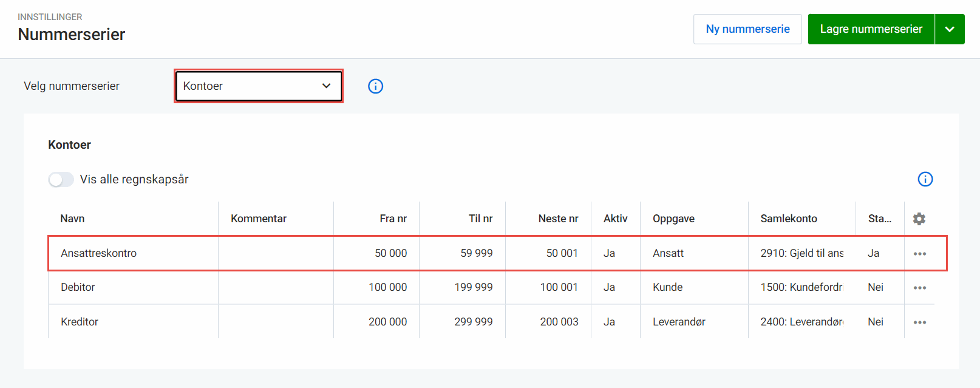Open more options for Ansattreskontro row
The image size is (980, 388).
tap(919, 254)
